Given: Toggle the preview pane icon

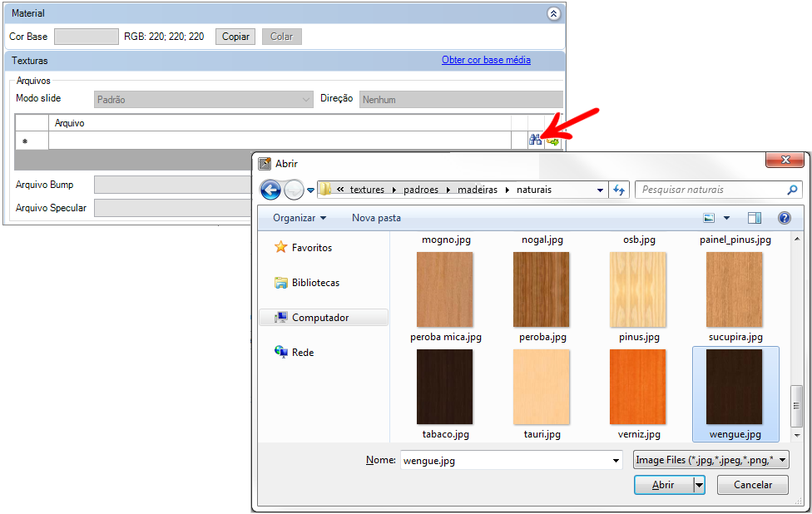Looking at the screenshot, I should tap(755, 218).
